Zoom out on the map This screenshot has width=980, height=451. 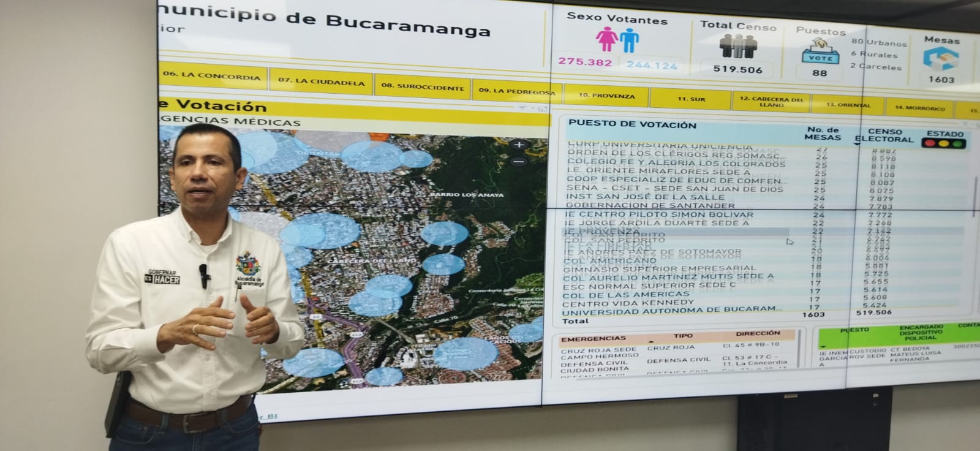[x=519, y=162]
